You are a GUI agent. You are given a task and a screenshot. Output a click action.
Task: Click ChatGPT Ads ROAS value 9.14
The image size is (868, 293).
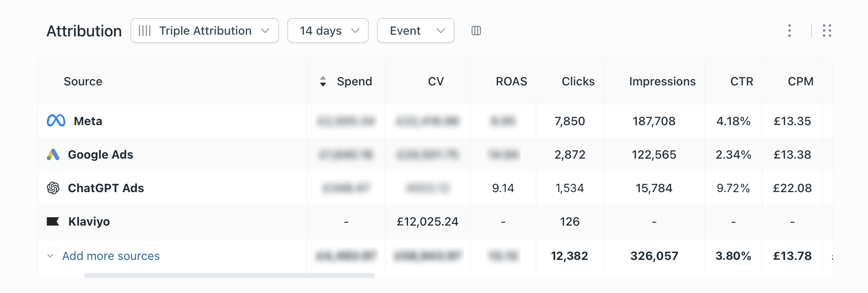click(503, 188)
